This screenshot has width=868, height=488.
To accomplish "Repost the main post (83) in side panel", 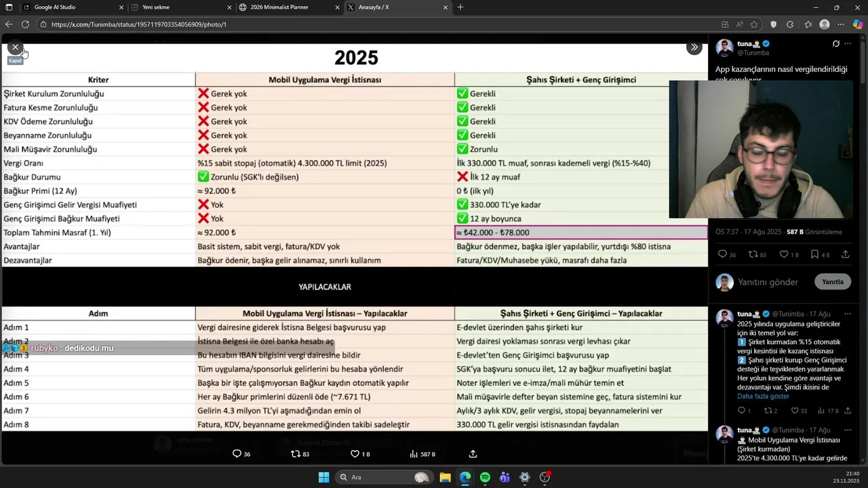I will point(757,254).
